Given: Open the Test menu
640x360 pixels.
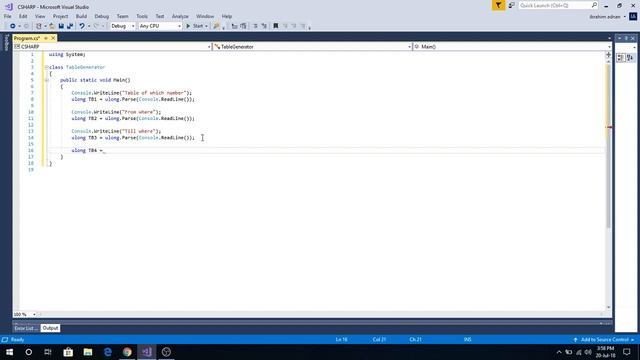Looking at the screenshot, I should 160,16.
